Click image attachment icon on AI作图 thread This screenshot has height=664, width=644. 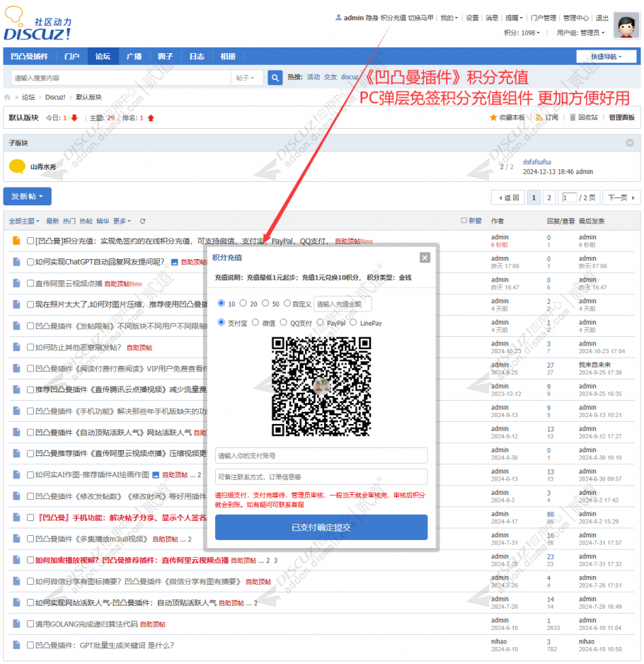156,475
